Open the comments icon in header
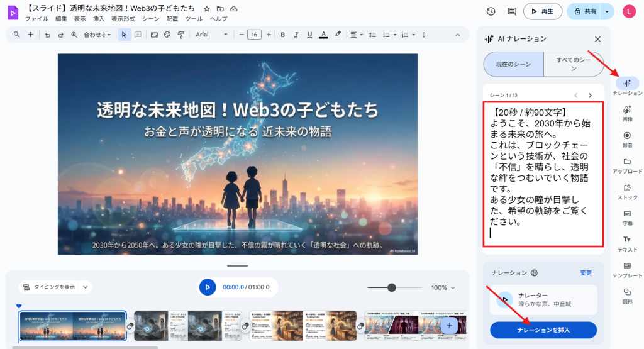The image size is (644, 349). pyautogui.click(x=511, y=11)
